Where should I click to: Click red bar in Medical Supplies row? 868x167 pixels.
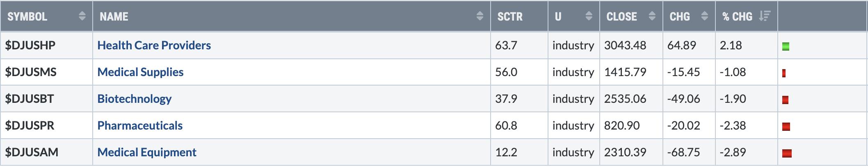click(x=784, y=73)
